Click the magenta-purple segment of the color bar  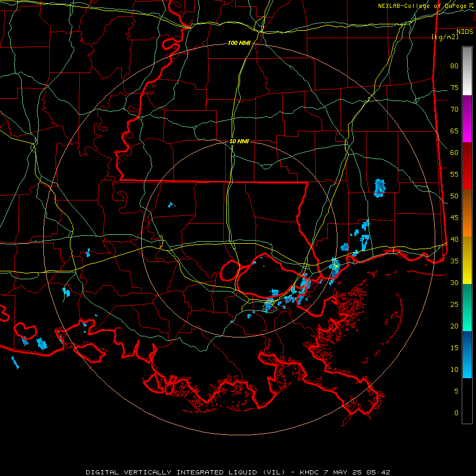(467, 118)
